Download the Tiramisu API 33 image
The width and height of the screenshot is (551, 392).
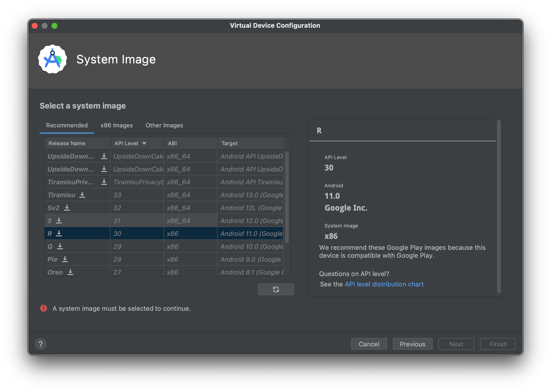click(x=82, y=195)
